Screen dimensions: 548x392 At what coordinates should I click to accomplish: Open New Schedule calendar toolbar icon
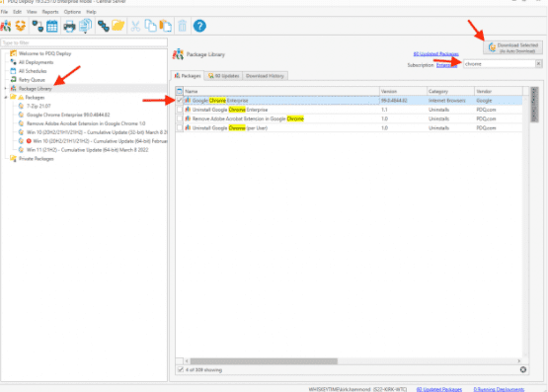[x=52, y=27]
